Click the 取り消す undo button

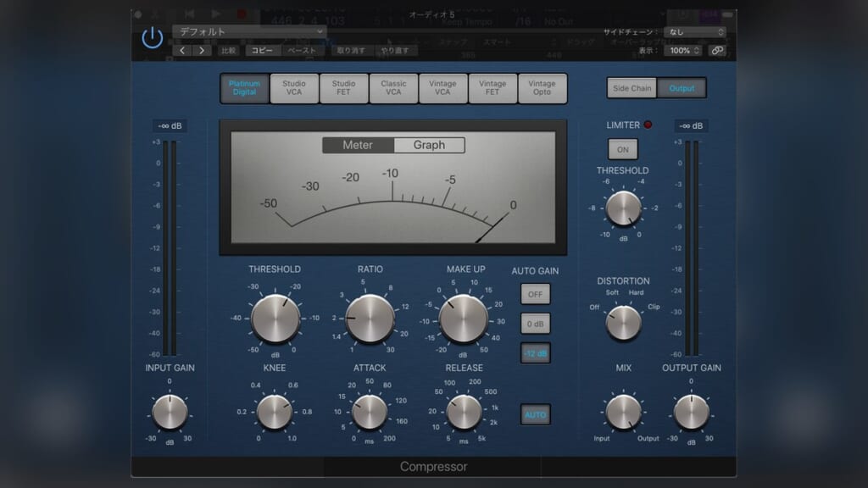click(x=351, y=50)
